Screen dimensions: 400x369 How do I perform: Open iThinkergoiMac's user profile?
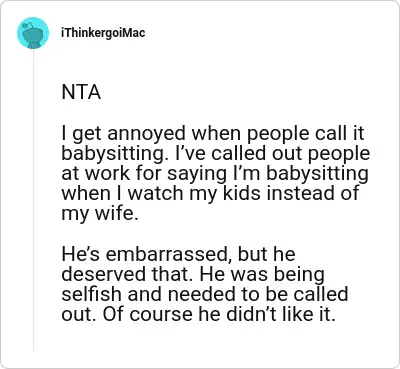(x=103, y=33)
